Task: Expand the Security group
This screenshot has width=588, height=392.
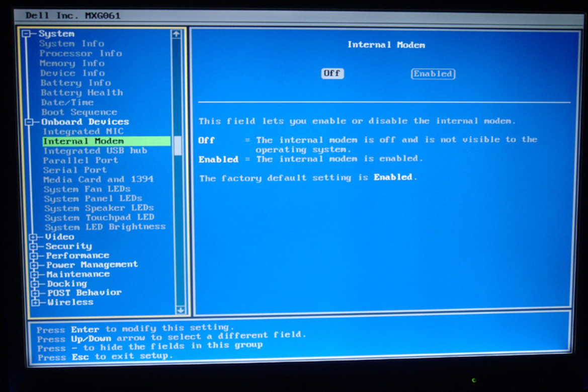Action: tap(34, 247)
